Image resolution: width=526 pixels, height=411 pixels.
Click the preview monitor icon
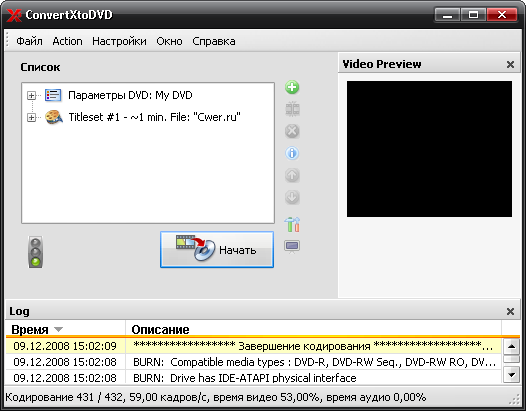pyautogui.click(x=292, y=246)
